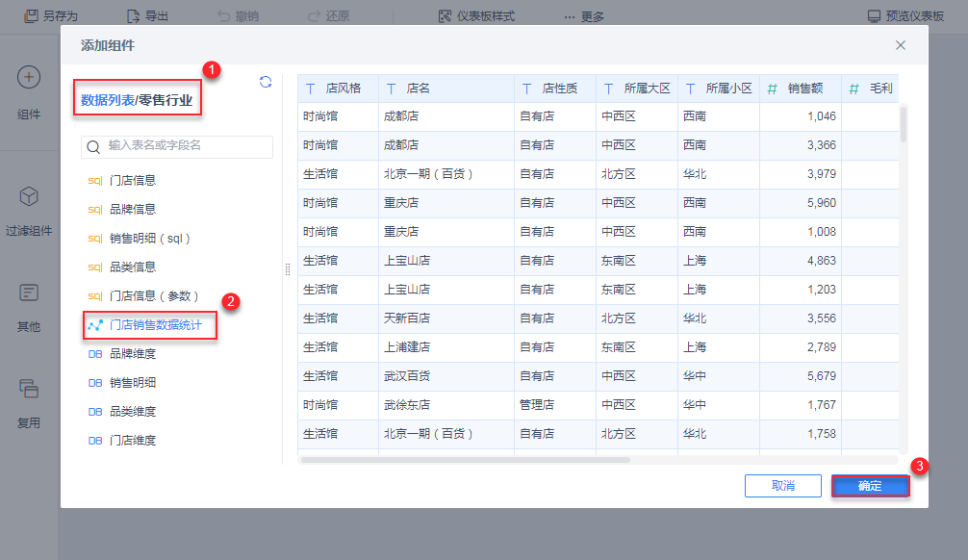Click the 店性质 column header
The image size is (968, 560).
pos(554,89)
